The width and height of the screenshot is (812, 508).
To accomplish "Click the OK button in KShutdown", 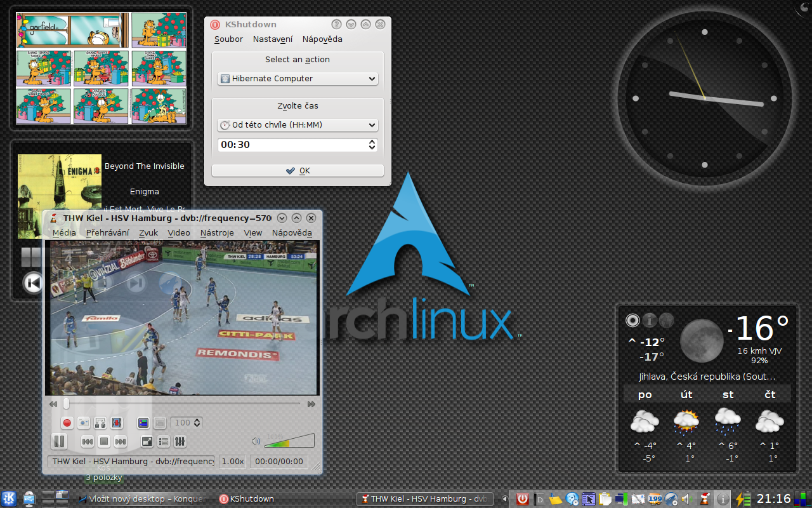I will [298, 171].
